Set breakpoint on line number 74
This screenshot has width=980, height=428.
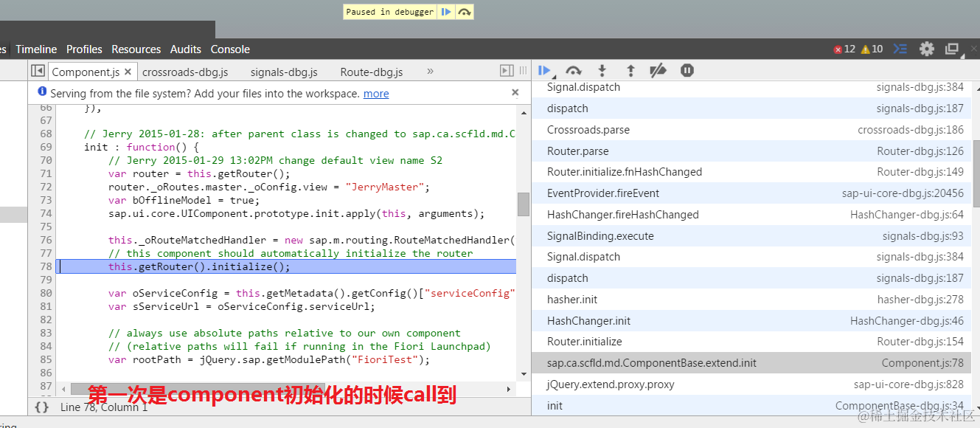46,213
